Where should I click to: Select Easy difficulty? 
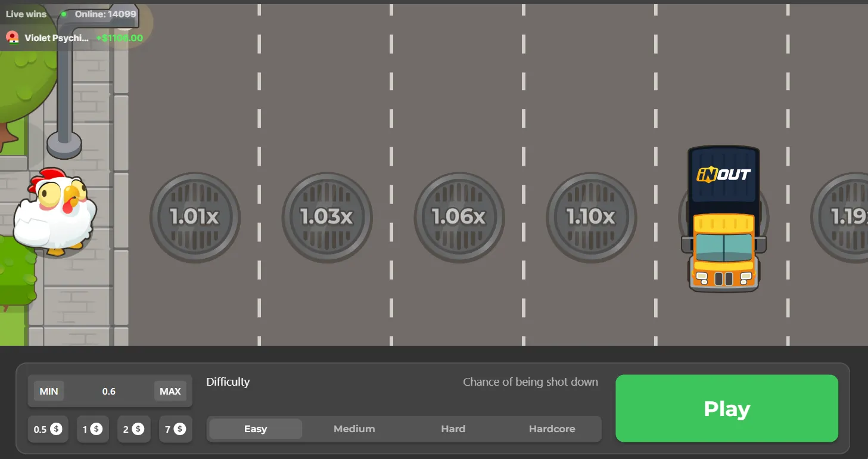coord(256,429)
